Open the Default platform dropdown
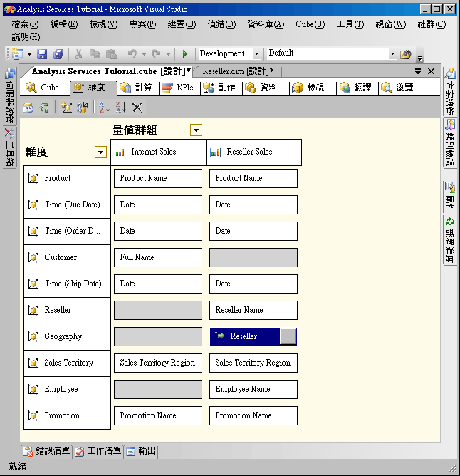Image resolution: width=460 pixels, height=476 pixels. 392,53
